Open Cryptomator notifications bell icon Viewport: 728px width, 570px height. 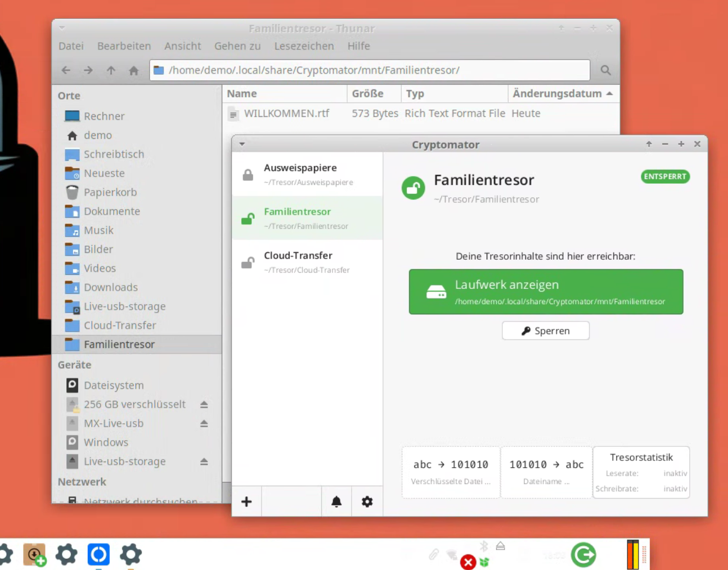click(336, 501)
